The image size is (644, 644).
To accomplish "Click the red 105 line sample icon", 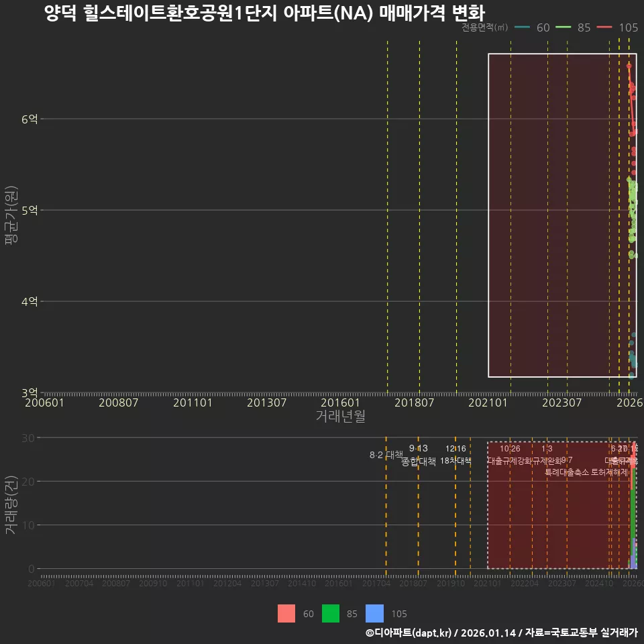I will (604, 28).
